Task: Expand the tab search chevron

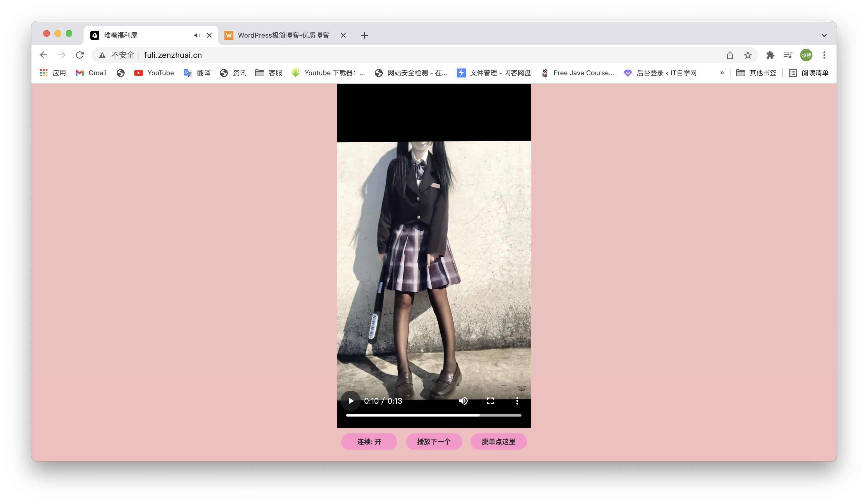Action: (824, 35)
